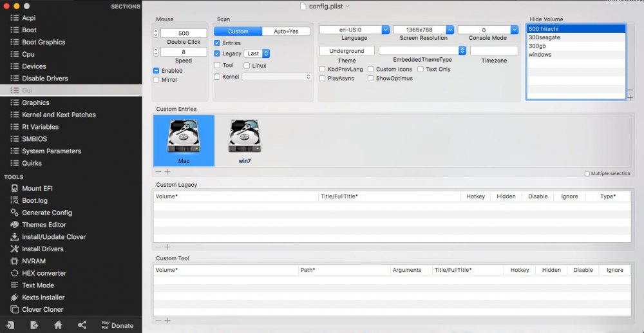Go to Boot Graphics section
Image resolution: width=644 pixels, height=333 pixels.
tap(43, 43)
